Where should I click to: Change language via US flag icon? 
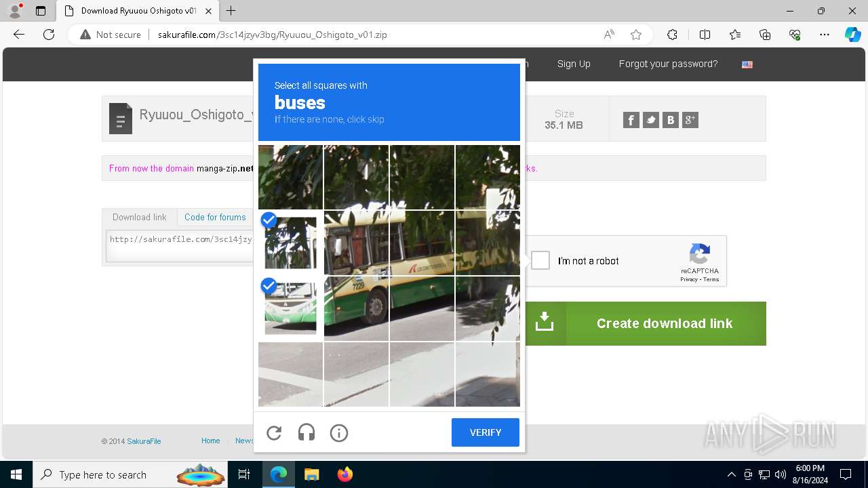[747, 64]
